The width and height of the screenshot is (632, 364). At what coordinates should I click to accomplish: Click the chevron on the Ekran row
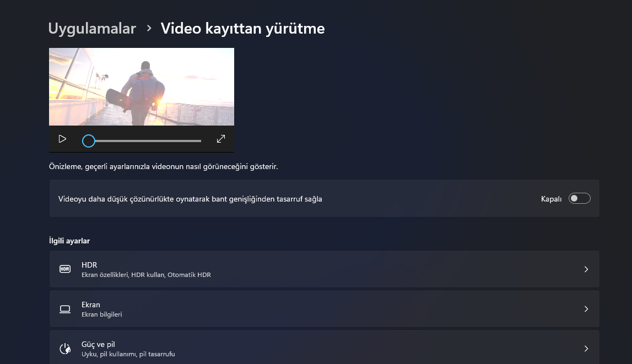tap(586, 309)
